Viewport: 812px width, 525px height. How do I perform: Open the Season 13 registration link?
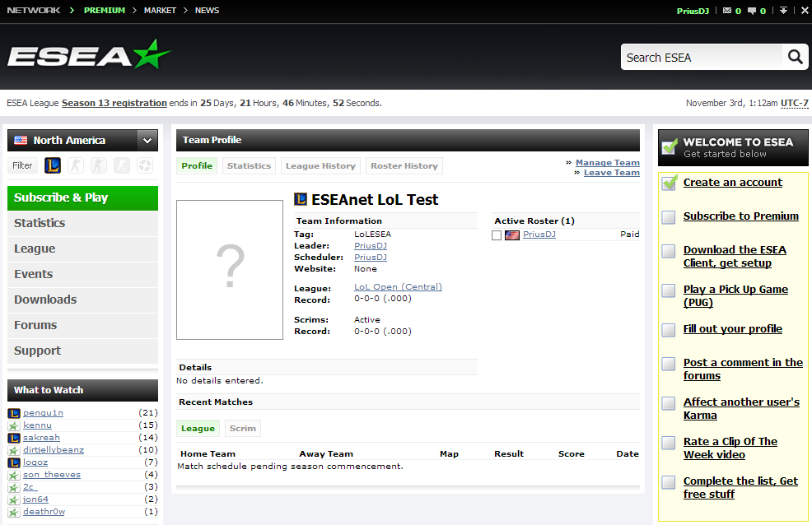tap(114, 103)
